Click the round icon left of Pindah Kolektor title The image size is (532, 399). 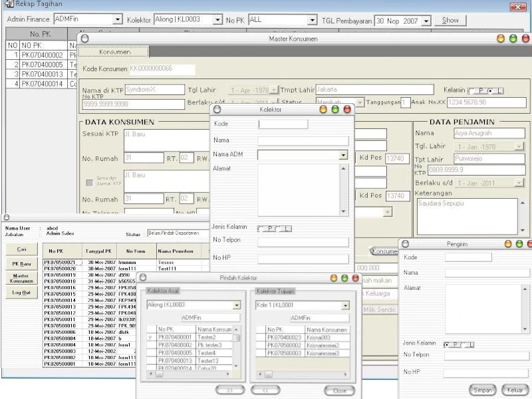click(143, 277)
